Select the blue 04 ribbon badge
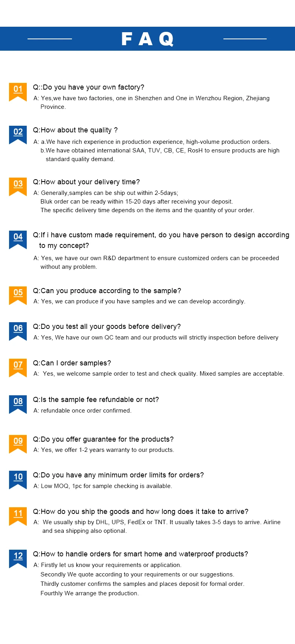Viewport: 295px width, 644px height. coord(18,239)
